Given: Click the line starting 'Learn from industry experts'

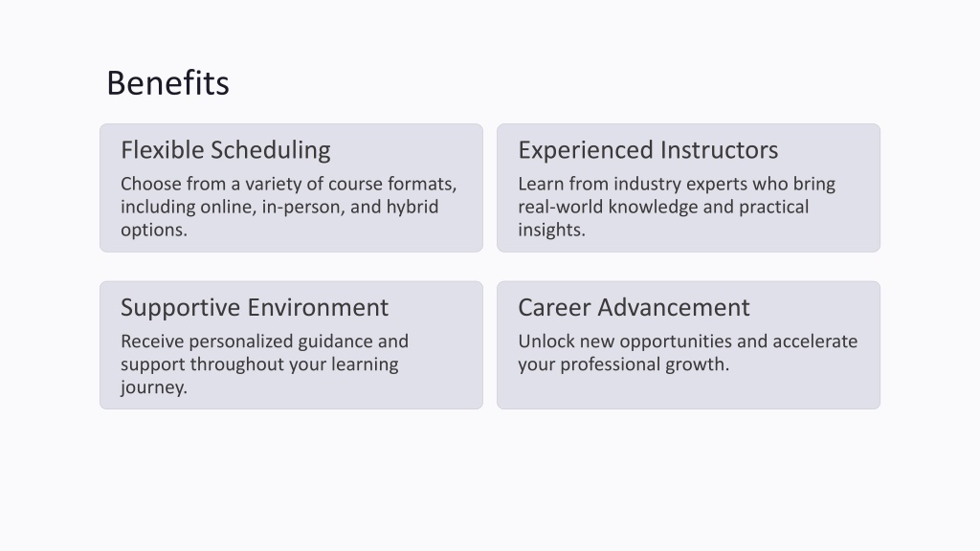Looking at the screenshot, I should tap(677, 185).
